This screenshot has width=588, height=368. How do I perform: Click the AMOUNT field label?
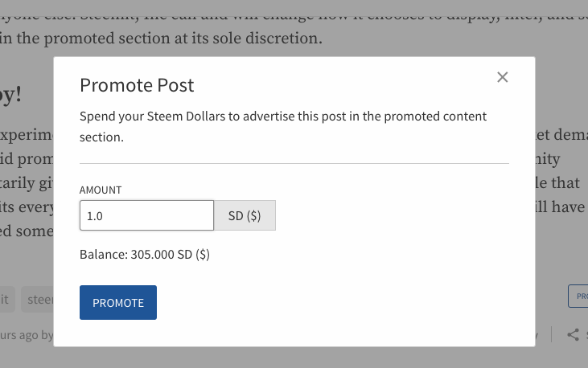pyautogui.click(x=101, y=190)
